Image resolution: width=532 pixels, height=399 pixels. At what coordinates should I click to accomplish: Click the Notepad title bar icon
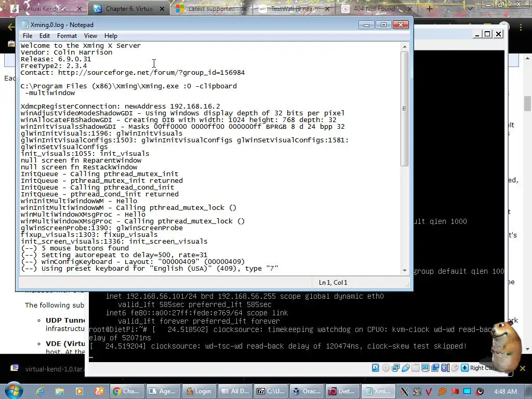(x=24, y=24)
